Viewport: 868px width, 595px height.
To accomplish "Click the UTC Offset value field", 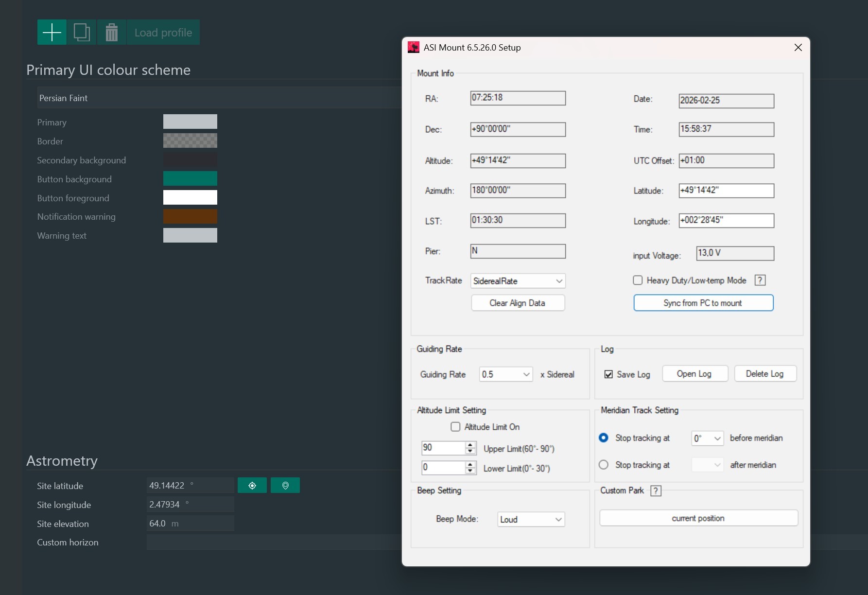I will click(727, 160).
